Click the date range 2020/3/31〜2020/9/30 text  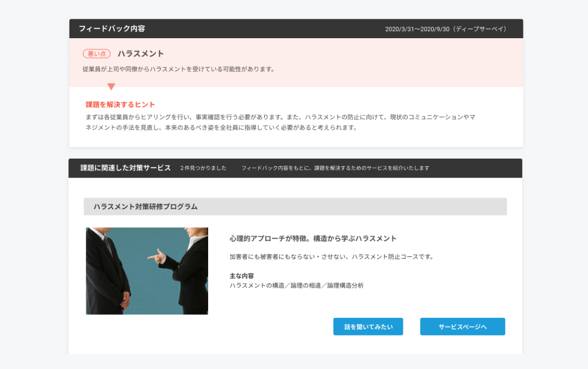(417, 29)
